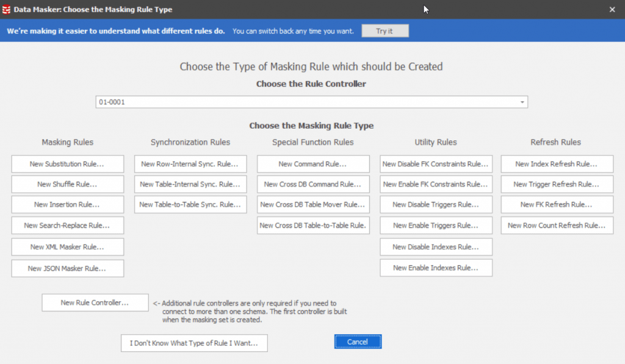Create New Row-Internal Sync. Rule
Screen dimensions: 625x364
pos(190,164)
